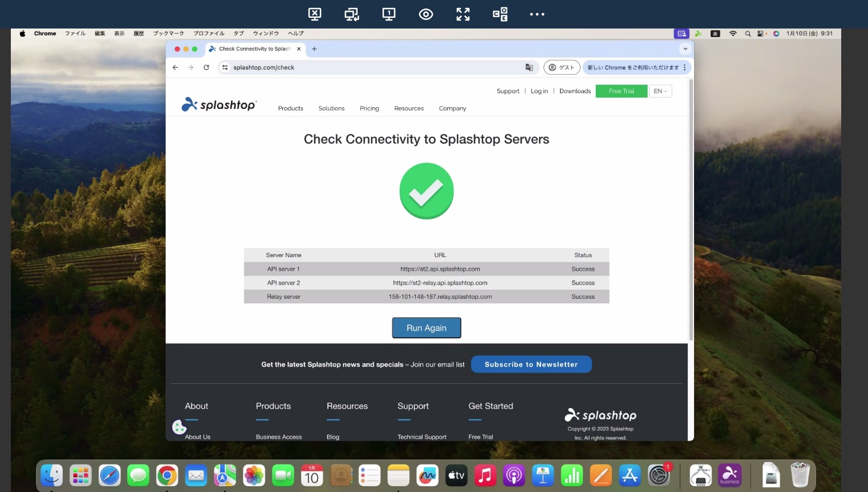Open the ブックマーク menu
Viewport: 868px width, 492px height.
click(x=168, y=34)
